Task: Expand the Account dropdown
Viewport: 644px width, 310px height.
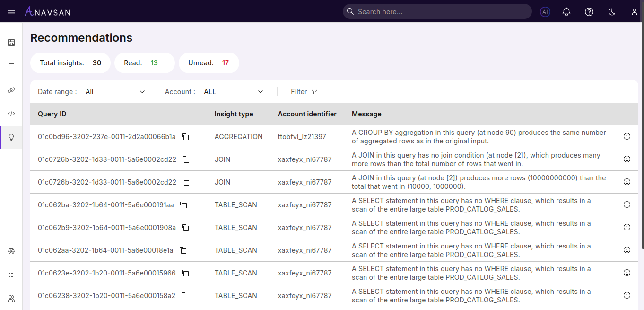Action: [233, 92]
